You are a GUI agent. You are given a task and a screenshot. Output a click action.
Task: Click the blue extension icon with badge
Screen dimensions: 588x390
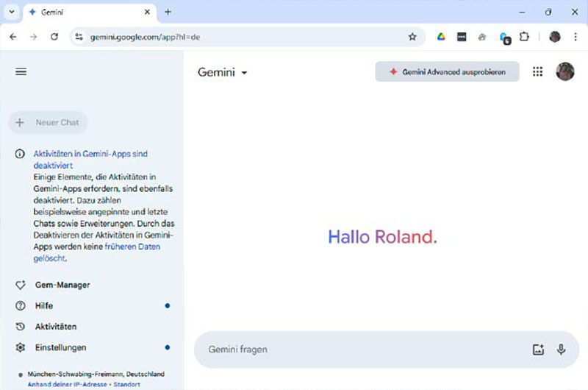click(505, 38)
